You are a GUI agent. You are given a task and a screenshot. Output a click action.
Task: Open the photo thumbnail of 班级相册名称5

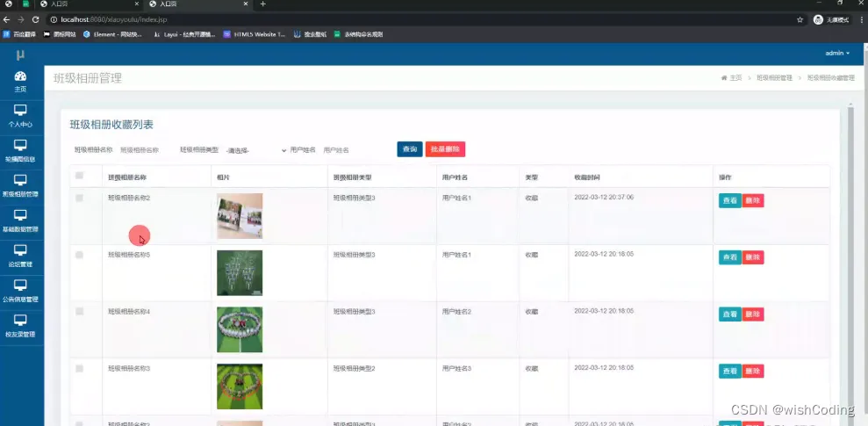click(240, 273)
